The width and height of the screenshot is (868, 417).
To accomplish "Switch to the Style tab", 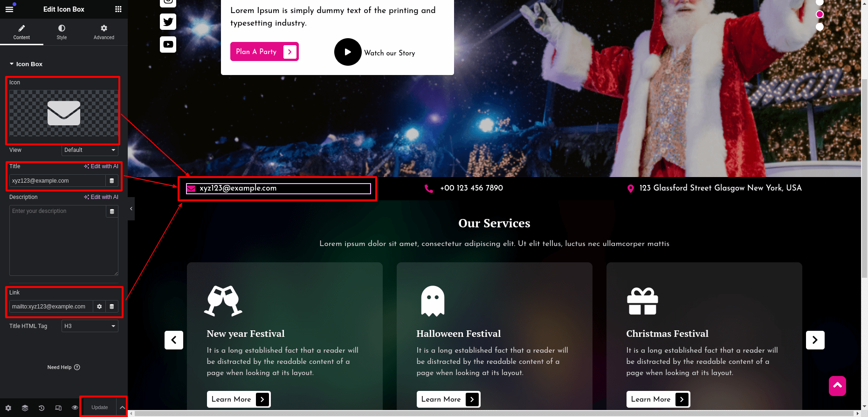I will click(x=62, y=32).
